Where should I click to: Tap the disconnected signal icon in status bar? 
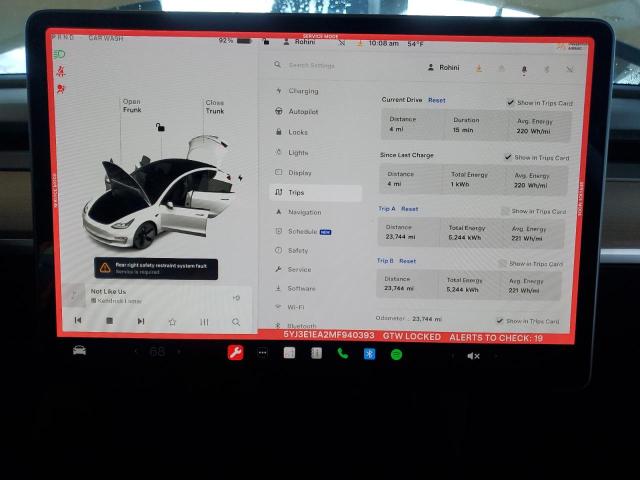[342, 43]
